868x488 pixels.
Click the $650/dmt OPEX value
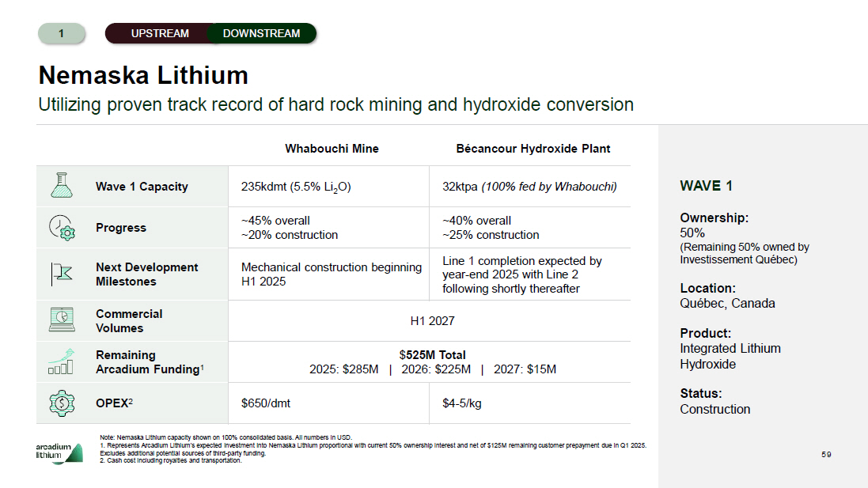266,403
